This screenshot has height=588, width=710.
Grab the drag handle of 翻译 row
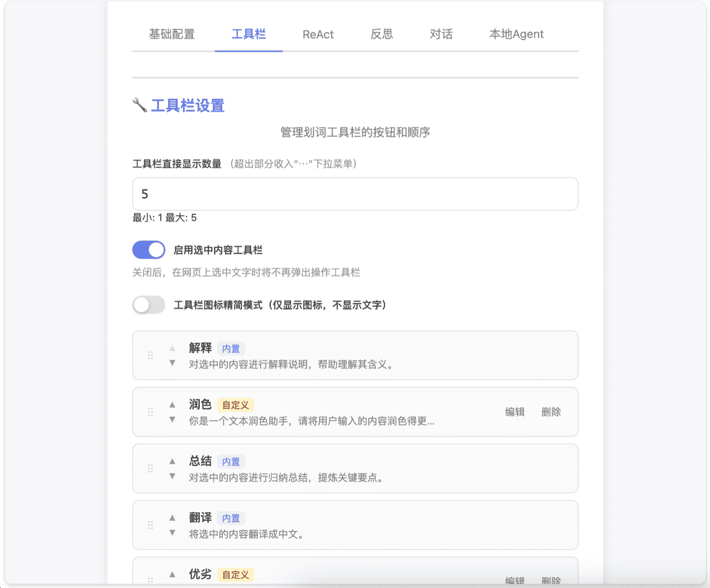[x=150, y=525]
